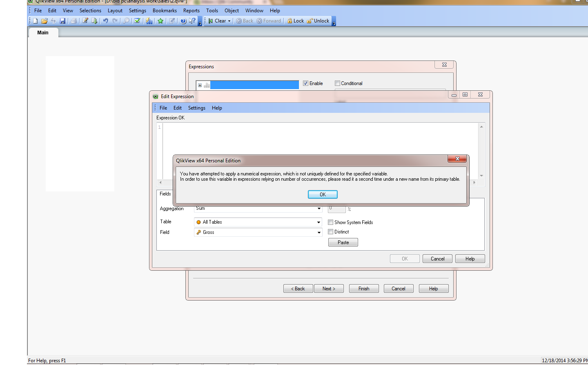
Task: Click the Quick Chart wizard icon
Action: click(x=149, y=21)
